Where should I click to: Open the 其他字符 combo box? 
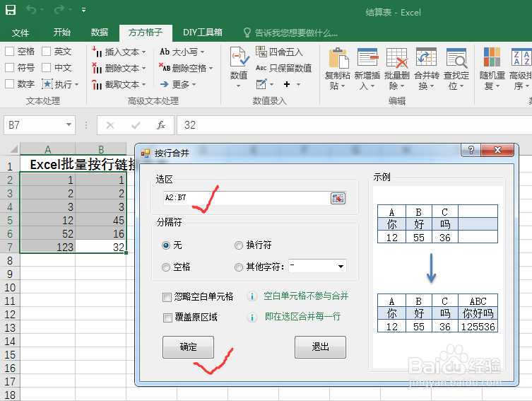point(317,266)
